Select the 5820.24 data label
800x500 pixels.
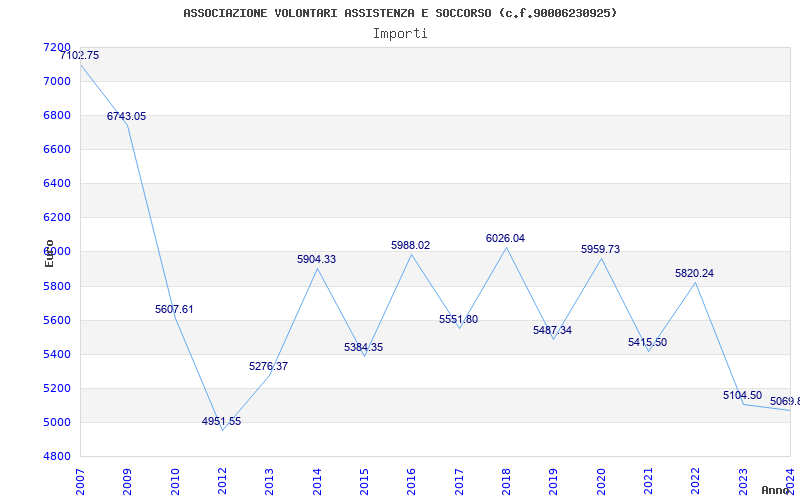point(694,273)
